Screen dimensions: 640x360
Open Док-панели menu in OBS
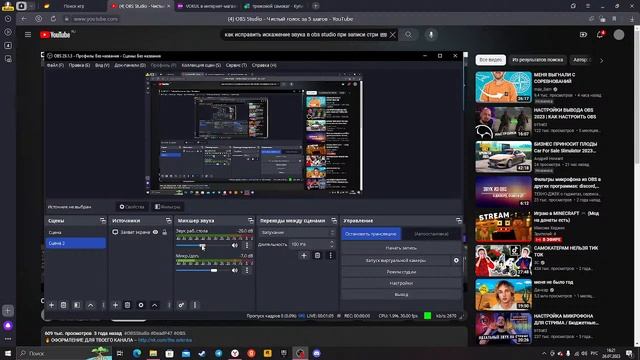click(x=130, y=65)
